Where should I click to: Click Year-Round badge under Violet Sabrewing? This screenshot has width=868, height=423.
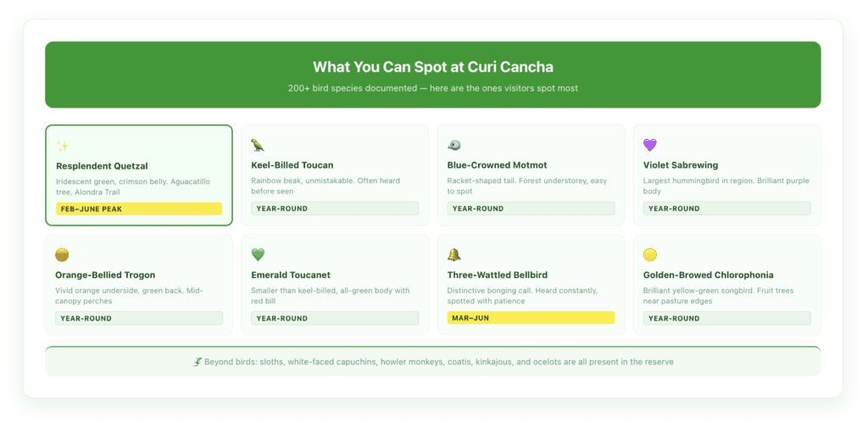[x=726, y=209]
